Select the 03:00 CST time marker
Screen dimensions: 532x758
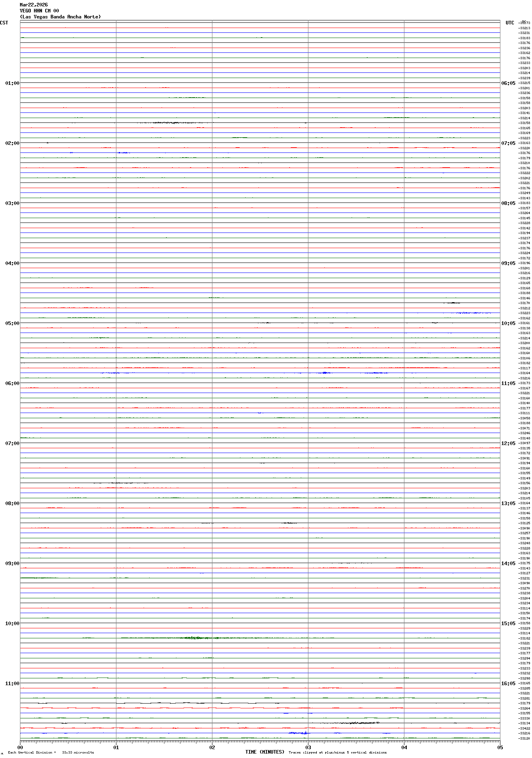coord(12,203)
